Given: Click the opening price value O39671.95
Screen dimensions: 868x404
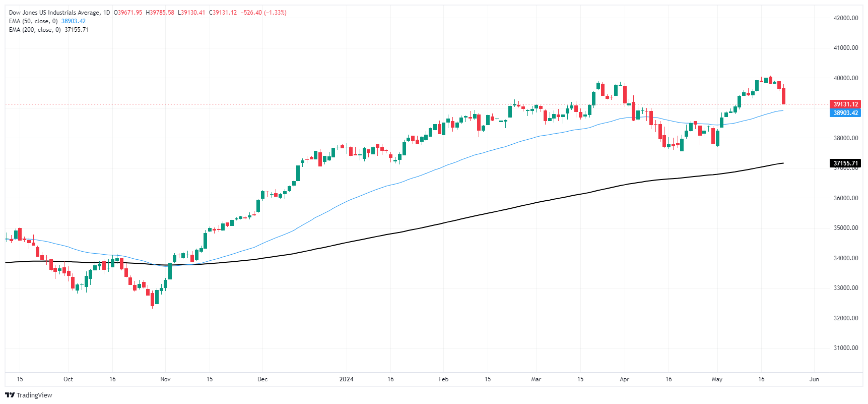Looking at the screenshot, I should (x=128, y=13).
